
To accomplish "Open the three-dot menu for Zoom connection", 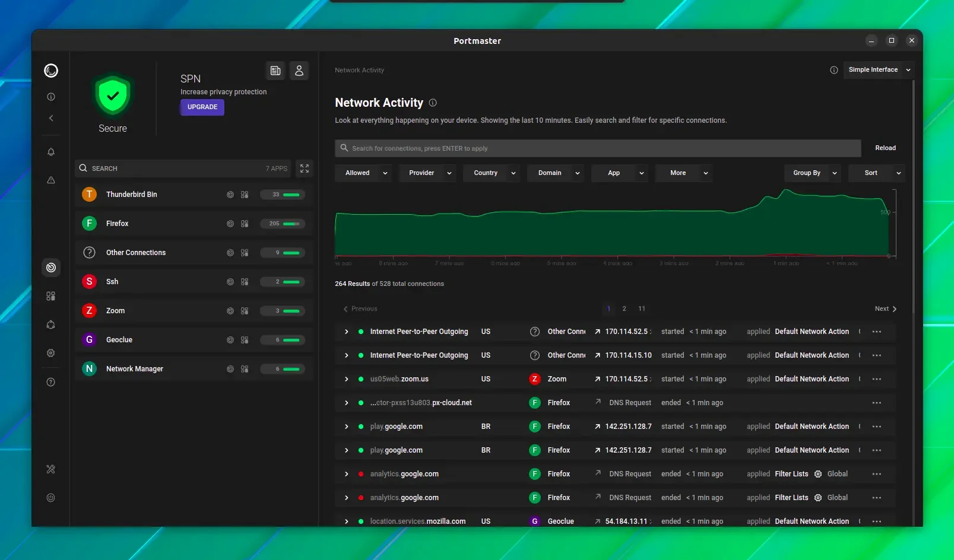I will click(877, 379).
